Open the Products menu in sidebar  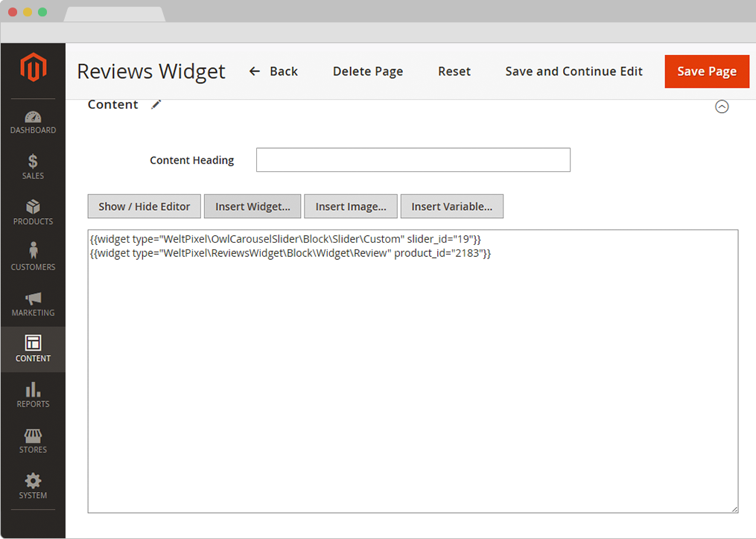(x=33, y=213)
